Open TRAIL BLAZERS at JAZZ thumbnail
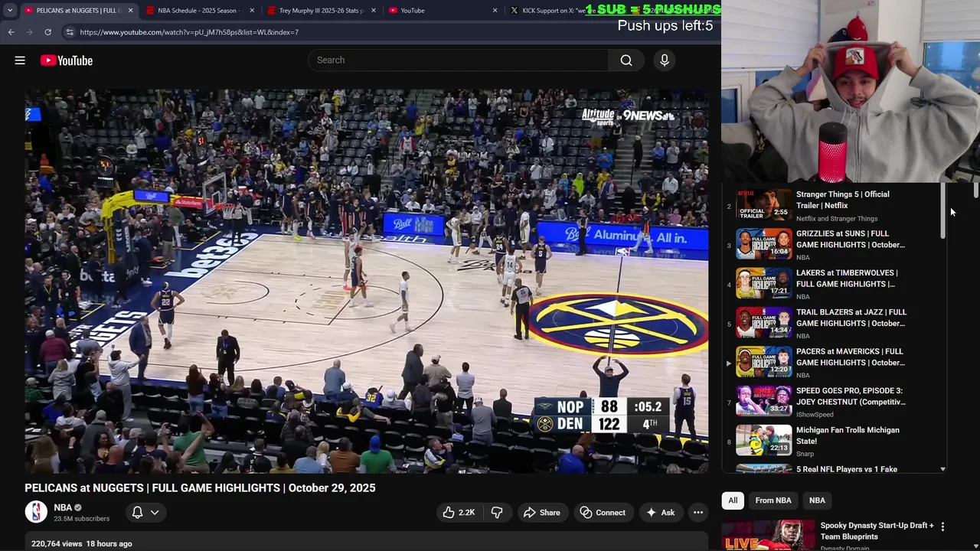 (x=764, y=323)
